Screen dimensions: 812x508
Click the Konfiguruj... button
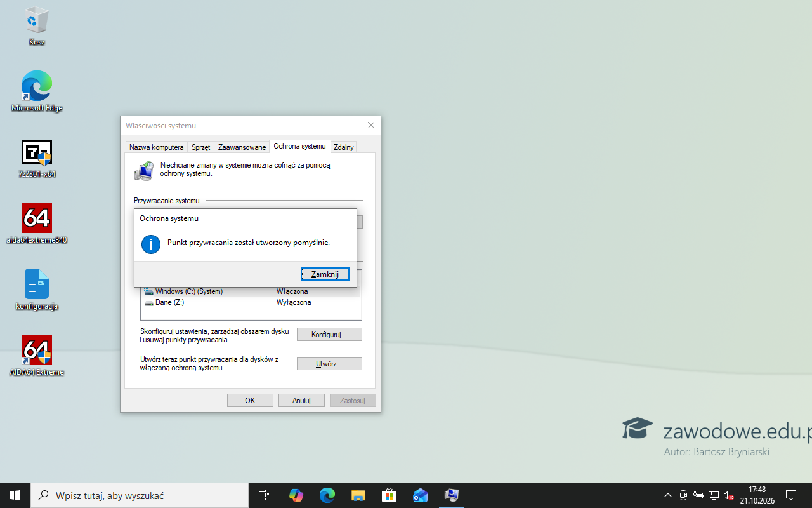(x=329, y=335)
